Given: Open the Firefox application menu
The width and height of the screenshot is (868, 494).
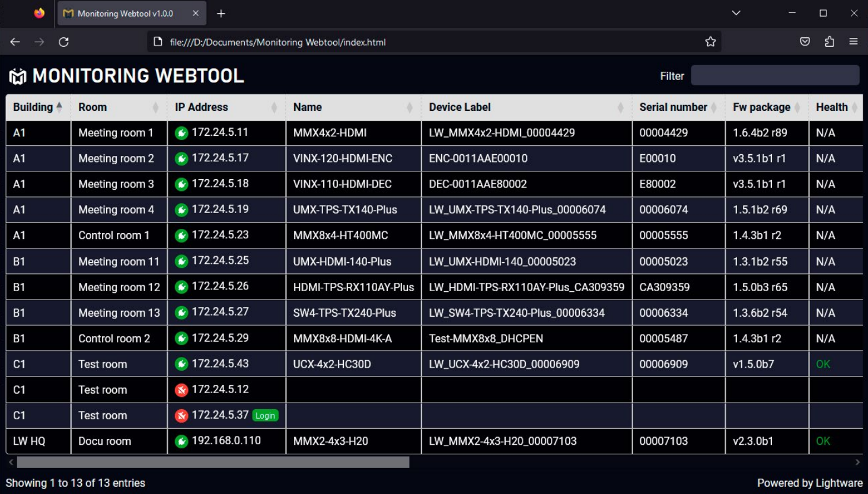Looking at the screenshot, I should pyautogui.click(x=854, y=42).
